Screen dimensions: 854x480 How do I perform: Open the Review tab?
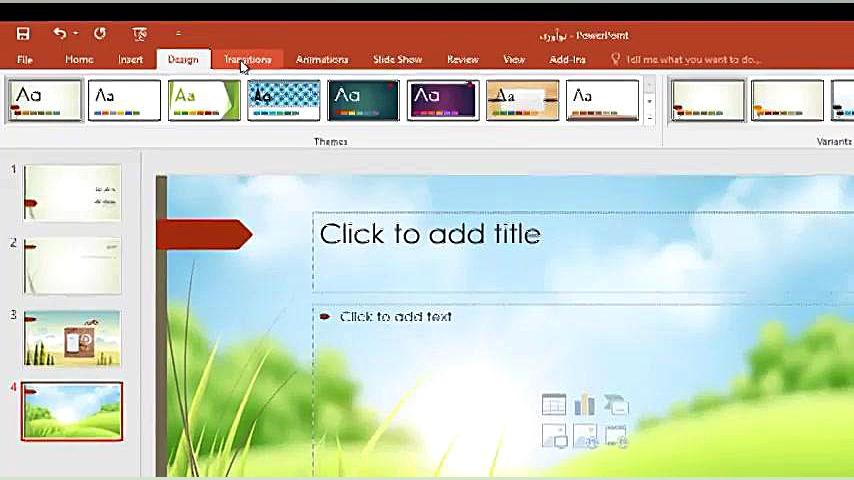click(463, 59)
